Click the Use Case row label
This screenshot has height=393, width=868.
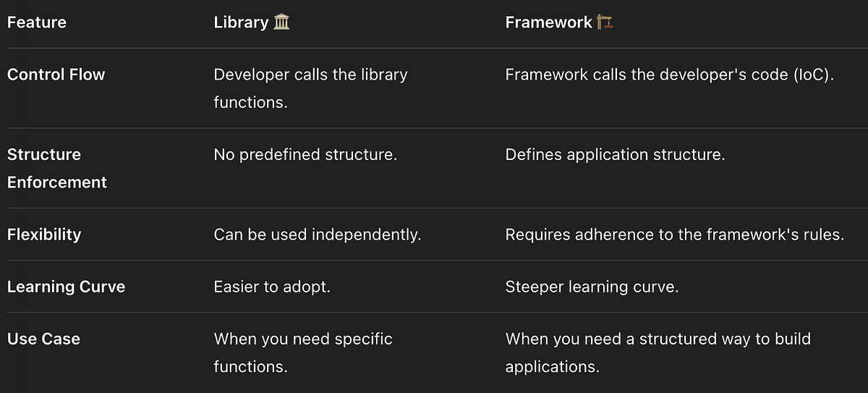[43, 339]
